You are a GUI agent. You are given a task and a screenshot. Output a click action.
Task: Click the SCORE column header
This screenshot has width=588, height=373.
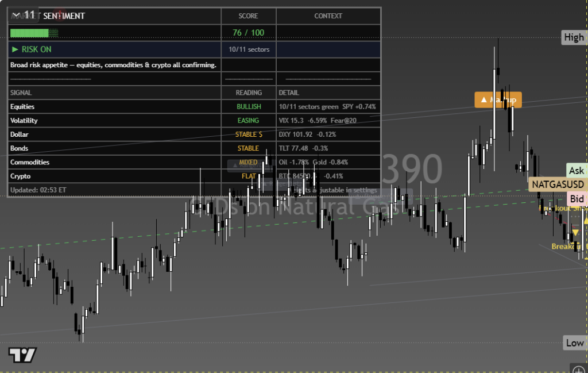(248, 16)
